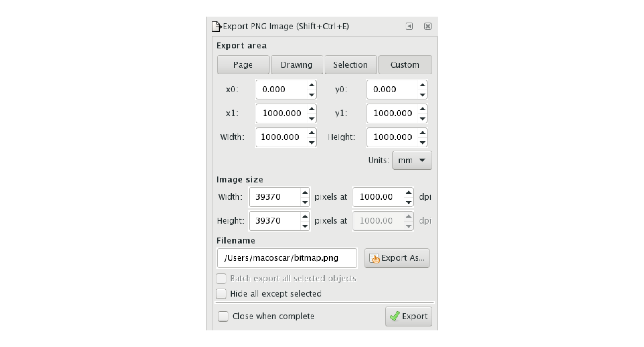Increase x0 value with up arrow
The height and width of the screenshot is (347, 644).
(311, 85)
